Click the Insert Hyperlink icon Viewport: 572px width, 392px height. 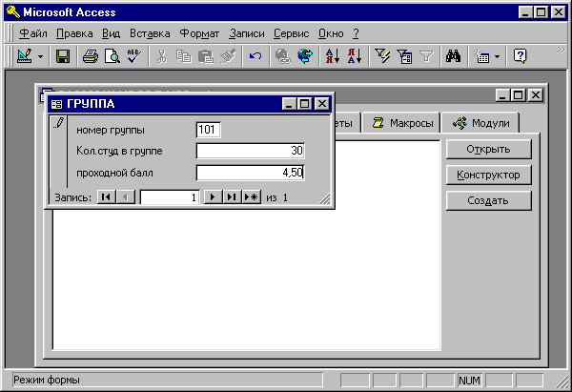click(x=283, y=56)
